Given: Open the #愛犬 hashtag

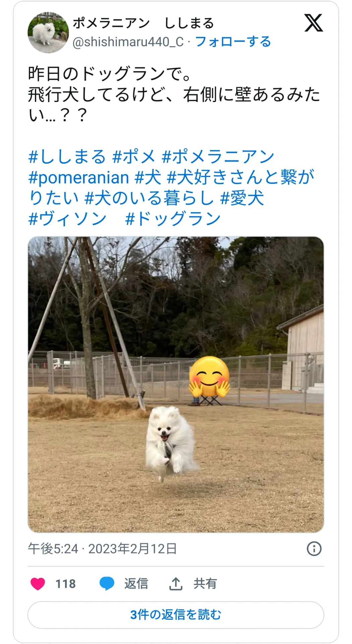Looking at the screenshot, I should (242, 198).
